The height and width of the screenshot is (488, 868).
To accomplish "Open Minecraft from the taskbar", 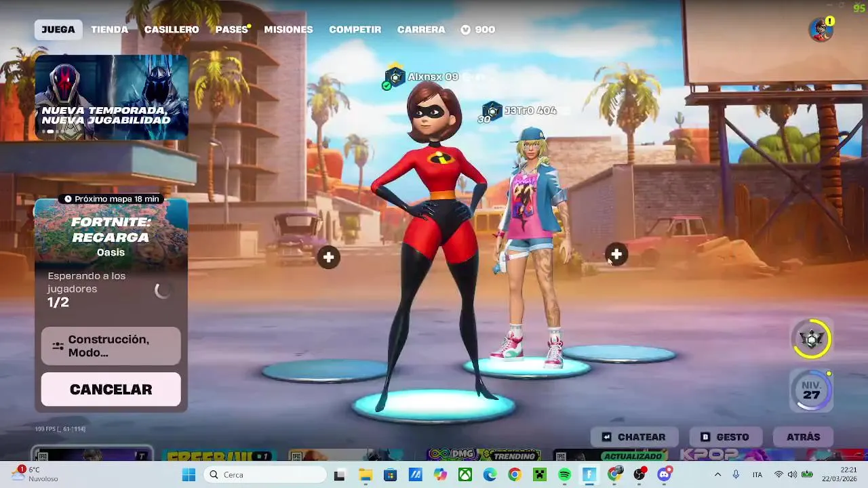I will (539, 474).
